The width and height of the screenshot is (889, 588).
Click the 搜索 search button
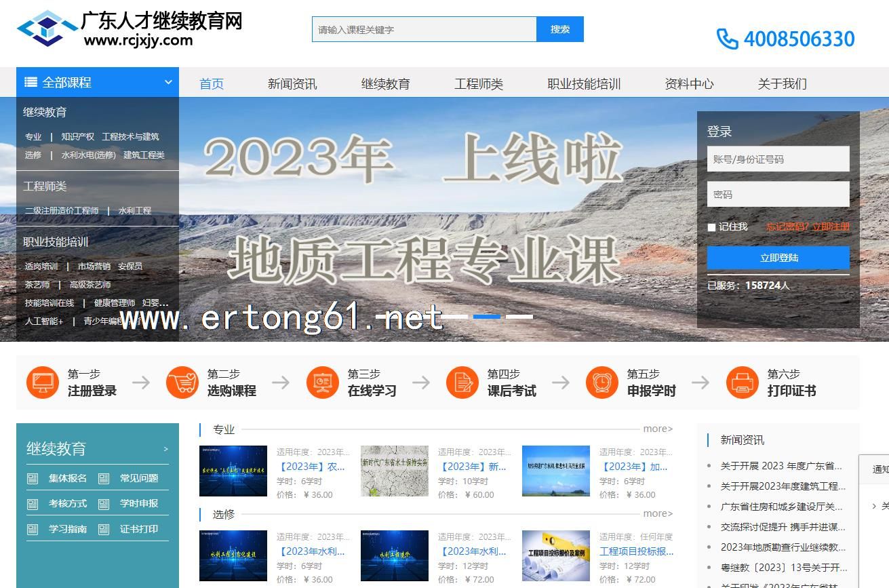pos(559,29)
